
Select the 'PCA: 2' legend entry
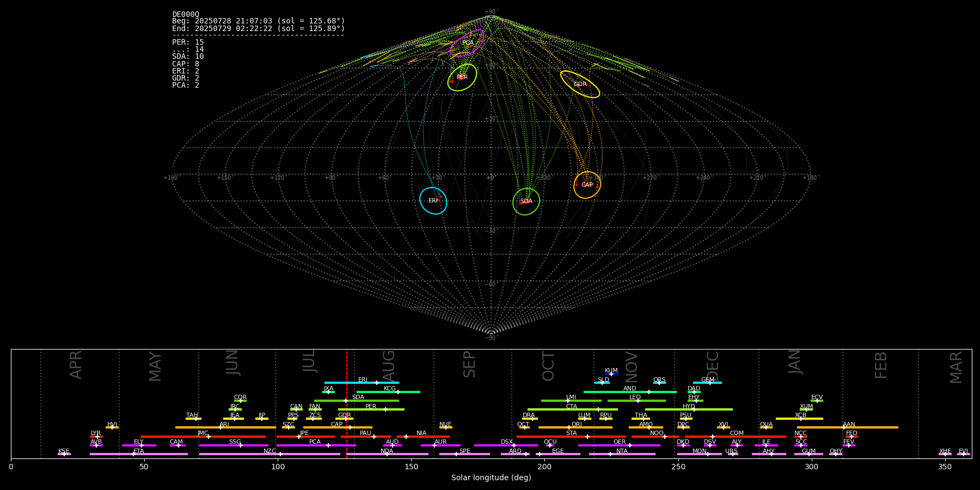186,85
